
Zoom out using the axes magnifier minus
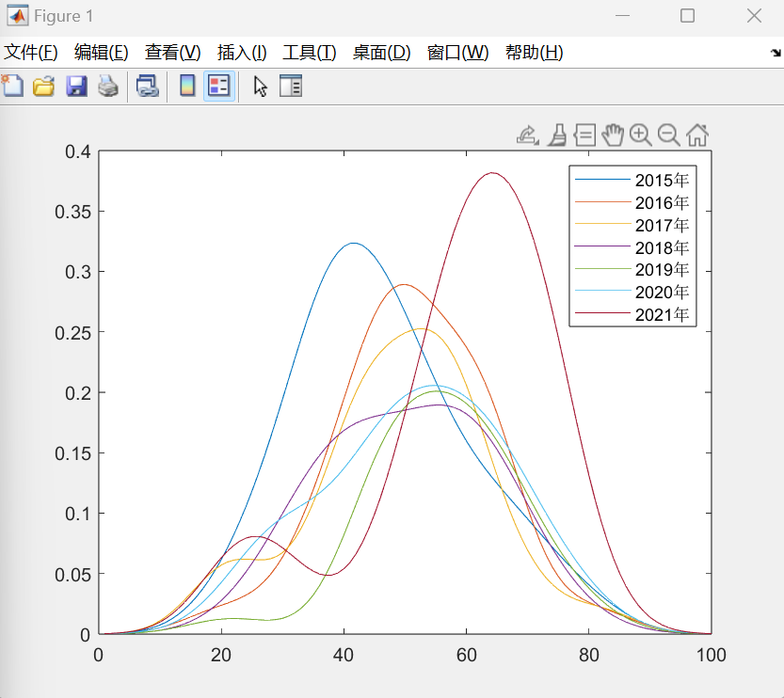point(669,135)
